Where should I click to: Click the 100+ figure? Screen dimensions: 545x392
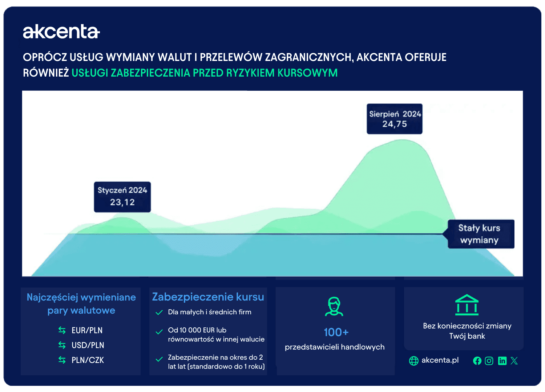(x=336, y=332)
